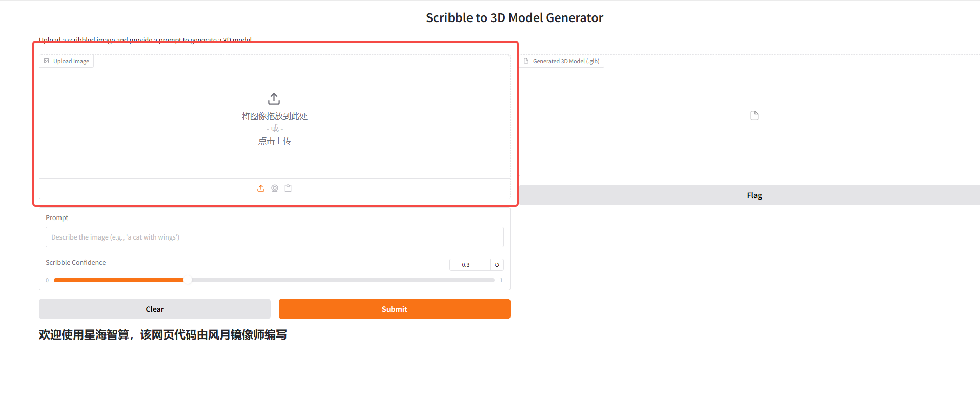Click into the Prompt text field
The height and width of the screenshot is (396, 980).
click(x=274, y=237)
